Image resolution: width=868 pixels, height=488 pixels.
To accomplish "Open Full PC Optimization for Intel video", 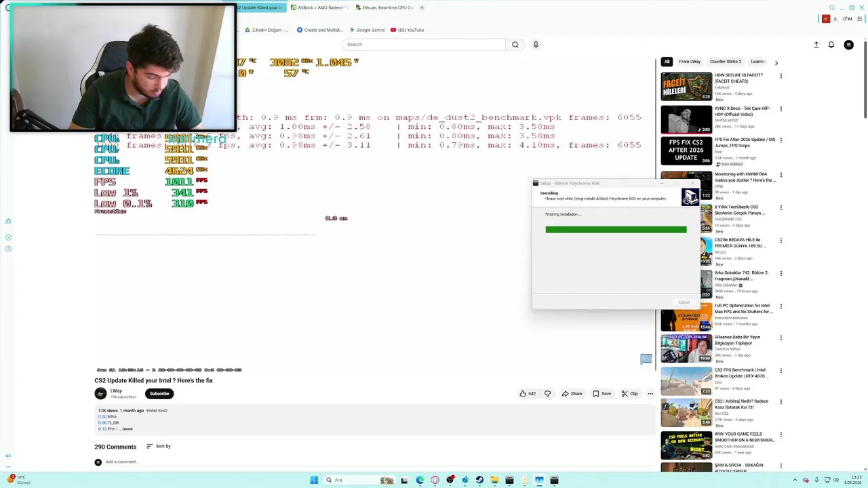I will [743, 308].
